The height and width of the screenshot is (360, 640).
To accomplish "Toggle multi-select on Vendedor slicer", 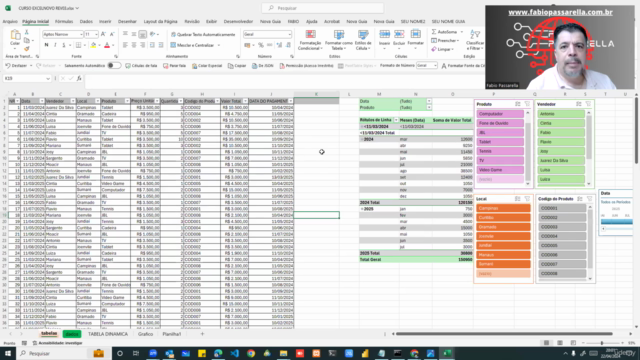I will click(579, 104).
